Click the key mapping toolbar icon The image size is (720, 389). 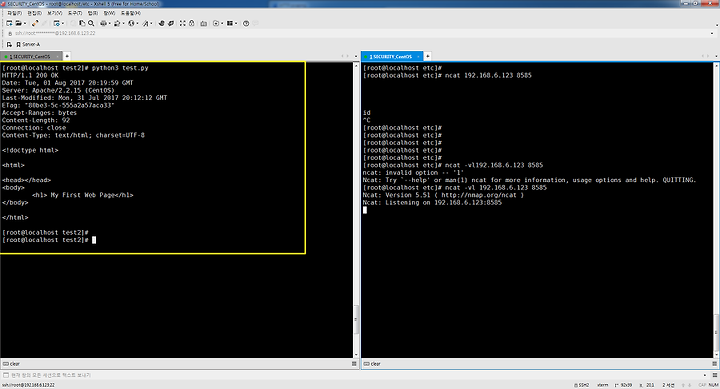(203, 23)
